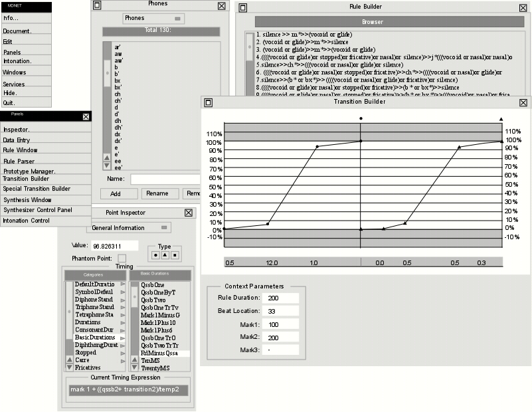The width and height of the screenshot is (532, 412).
Task: Click the Phones list scroll up arrow
Action: click(x=107, y=157)
